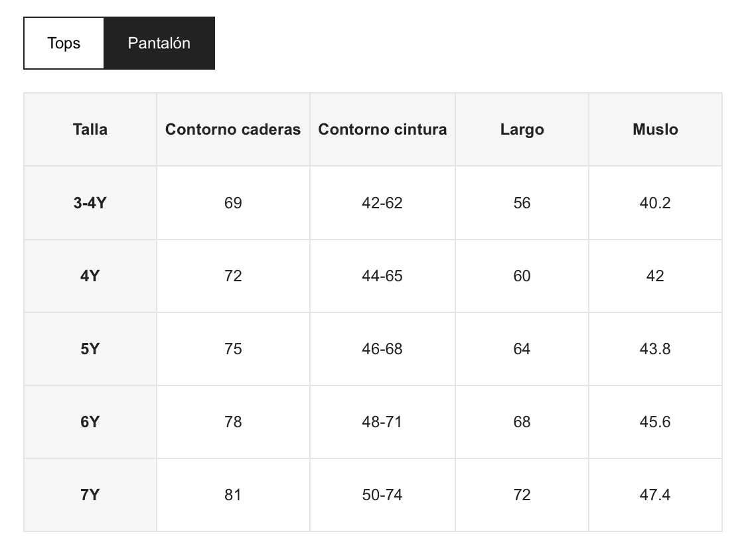The image size is (756, 542).
Task: Click hip value 81 for size 7Y
Action: pyautogui.click(x=233, y=495)
